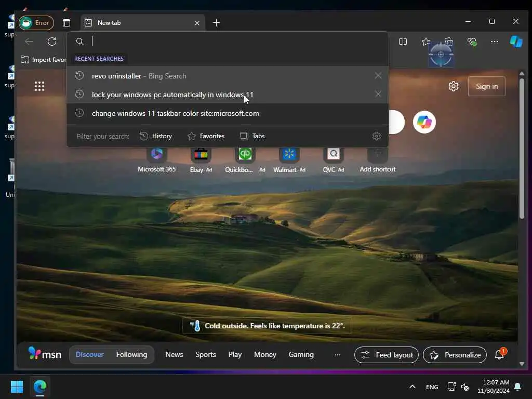Click the Sign in button
Screen dimensions: 532x399
click(x=486, y=86)
